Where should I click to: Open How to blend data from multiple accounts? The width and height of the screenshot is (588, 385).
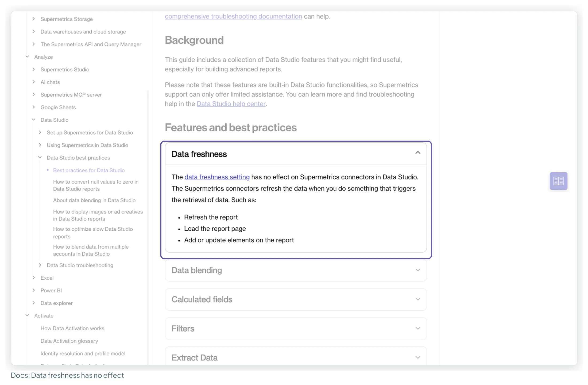[91, 250]
